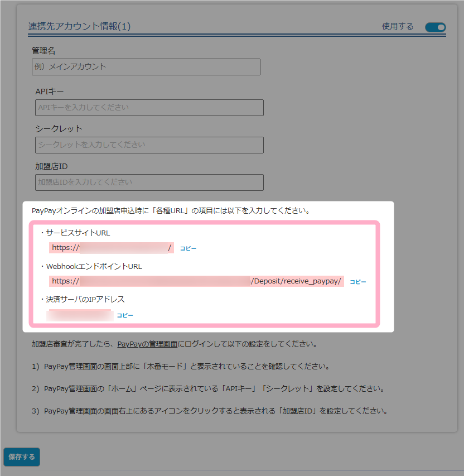Select the 加盟店ID input box
This screenshot has width=464, height=476.
pyautogui.click(x=149, y=182)
